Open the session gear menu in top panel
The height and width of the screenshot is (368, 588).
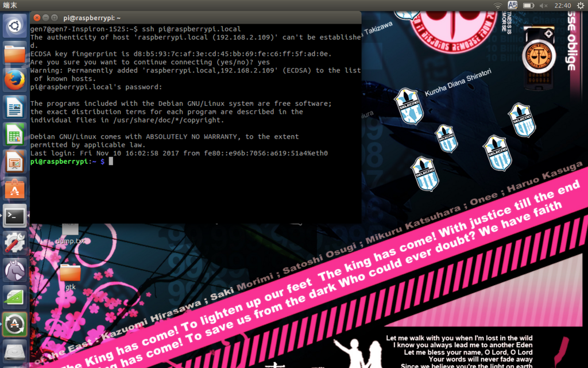(580, 5)
